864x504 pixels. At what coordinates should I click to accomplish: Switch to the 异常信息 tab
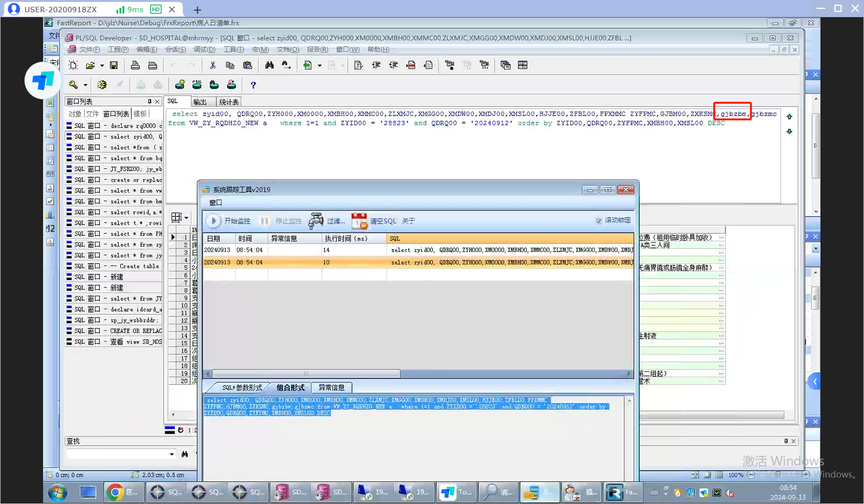[x=331, y=388]
